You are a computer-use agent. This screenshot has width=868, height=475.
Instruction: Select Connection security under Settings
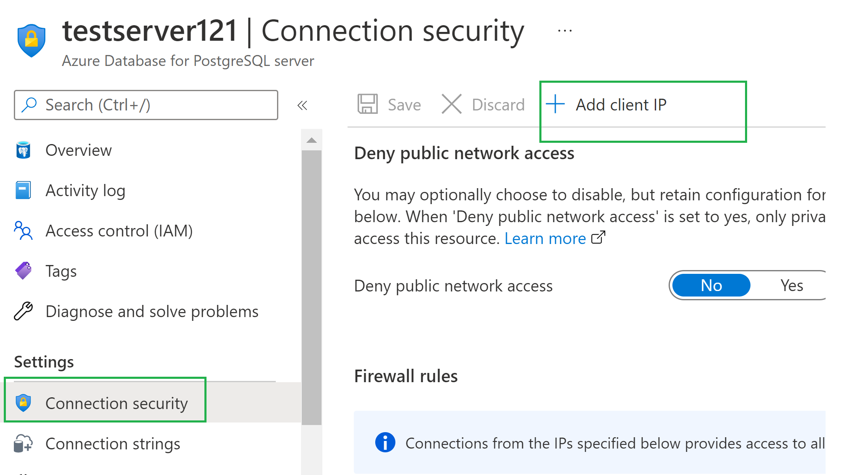(x=117, y=403)
